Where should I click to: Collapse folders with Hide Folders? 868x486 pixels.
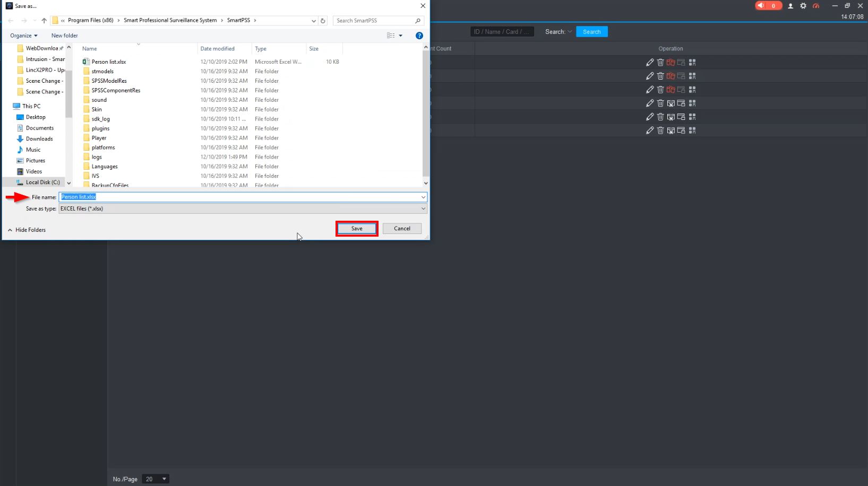pyautogui.click(x=27, y=230)
